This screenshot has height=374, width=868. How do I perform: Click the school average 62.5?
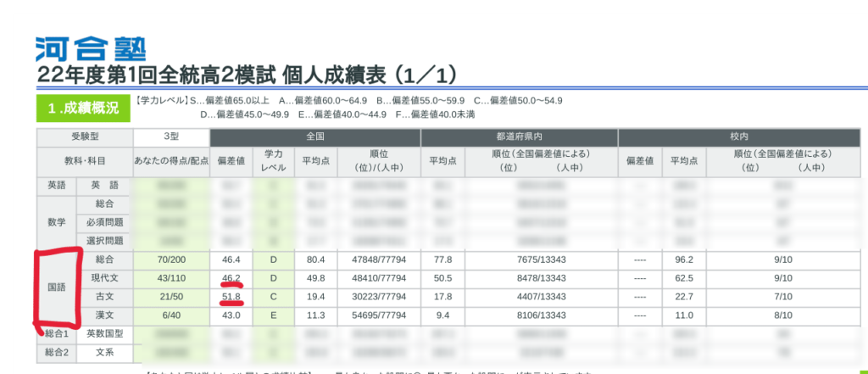(685, 277)
